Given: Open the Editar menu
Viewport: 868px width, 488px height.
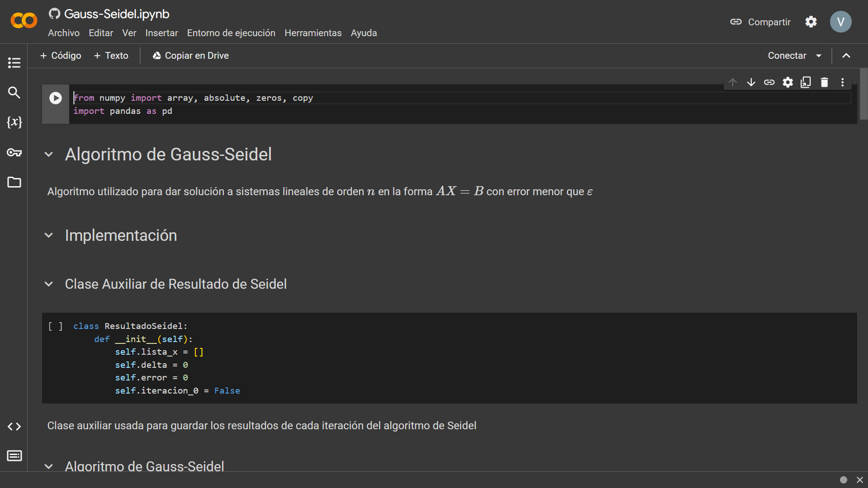Looking at the screenshot, I should [x=101, y=33].
